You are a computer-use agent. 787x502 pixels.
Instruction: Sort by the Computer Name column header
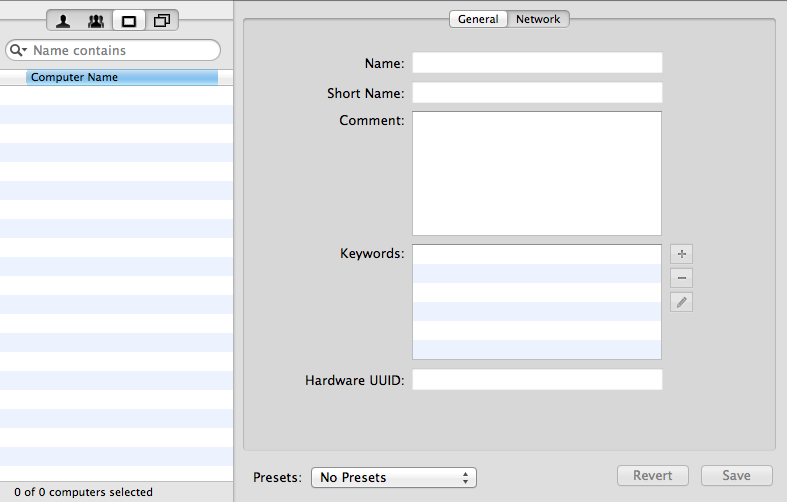coord(122,77)
